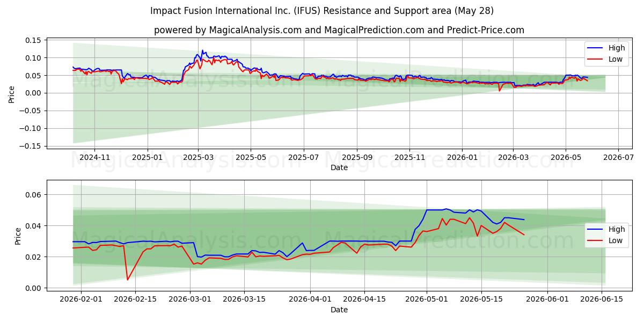The height and width of the screenshot is (322, 644).
Task: Click the 2026-06-15 tick label
Action: (x=601, y=299)
